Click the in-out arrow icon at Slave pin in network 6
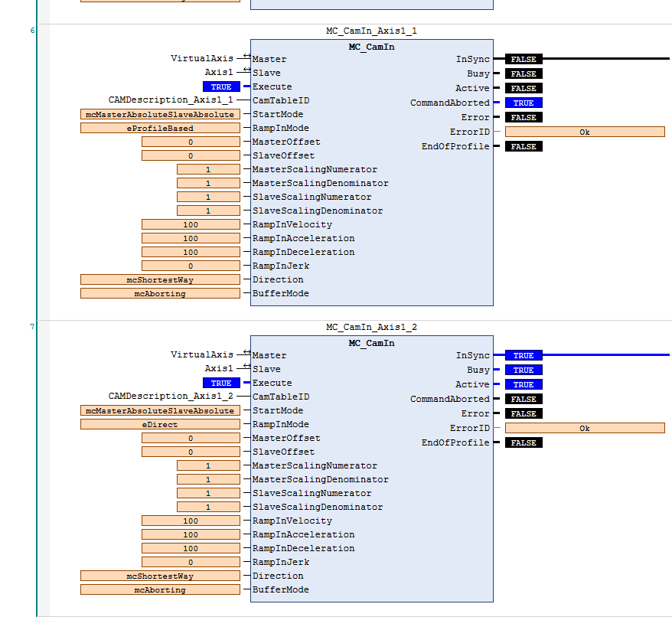672x617 pixels. tap(246, 70)
